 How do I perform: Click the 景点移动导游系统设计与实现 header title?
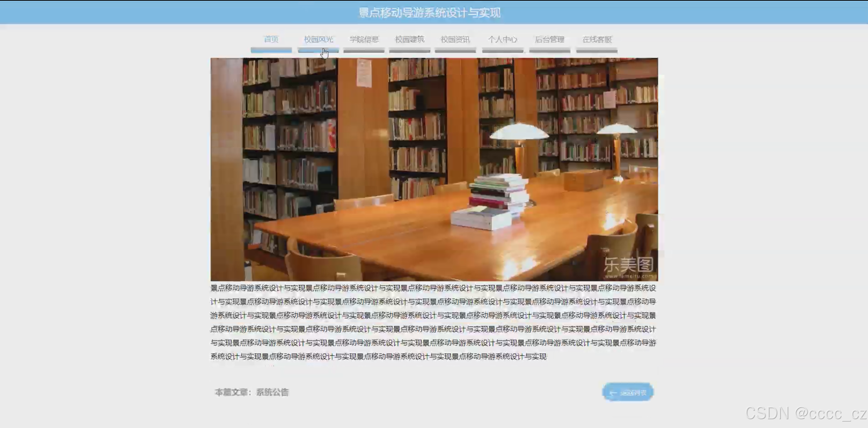pos(430,13)
